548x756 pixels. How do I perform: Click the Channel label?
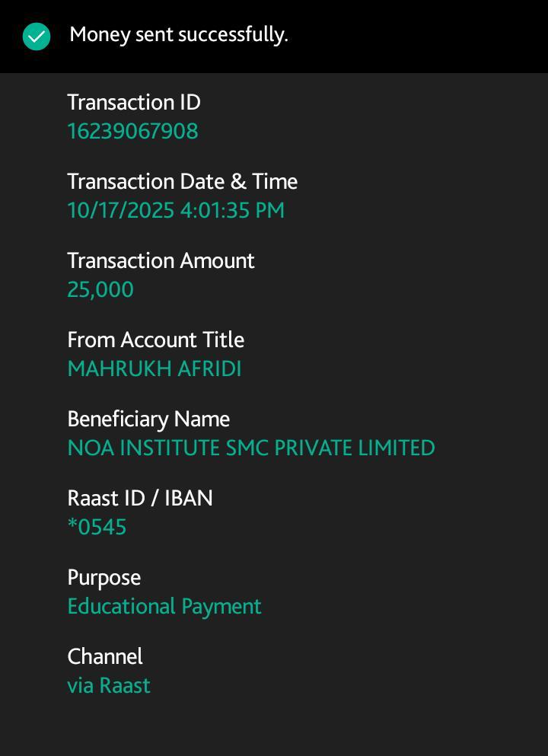pyautogui.click(x=105, y=657)
